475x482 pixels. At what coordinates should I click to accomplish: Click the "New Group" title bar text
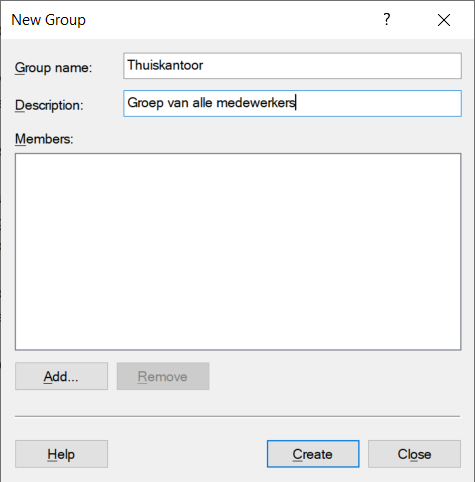pos(48,20)
